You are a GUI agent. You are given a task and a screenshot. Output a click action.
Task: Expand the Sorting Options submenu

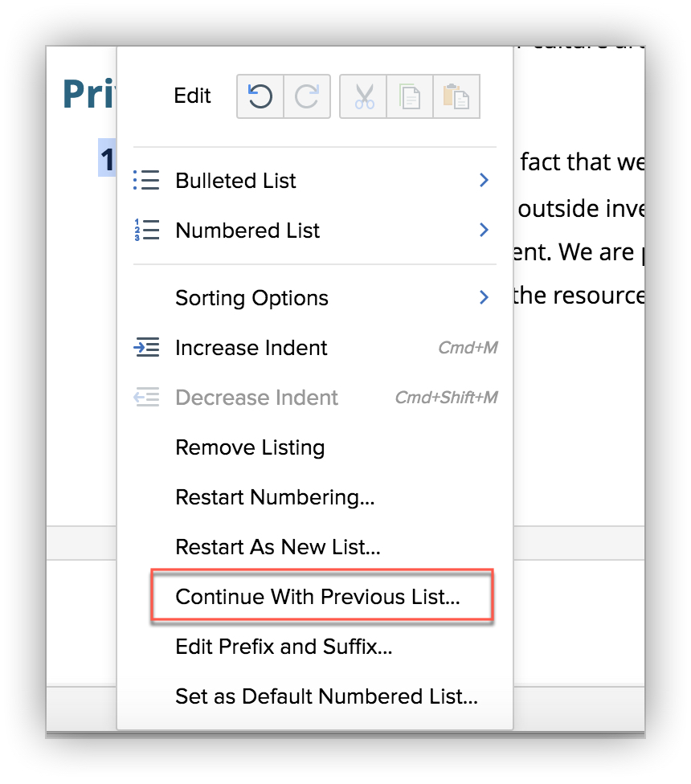[483, 297]
